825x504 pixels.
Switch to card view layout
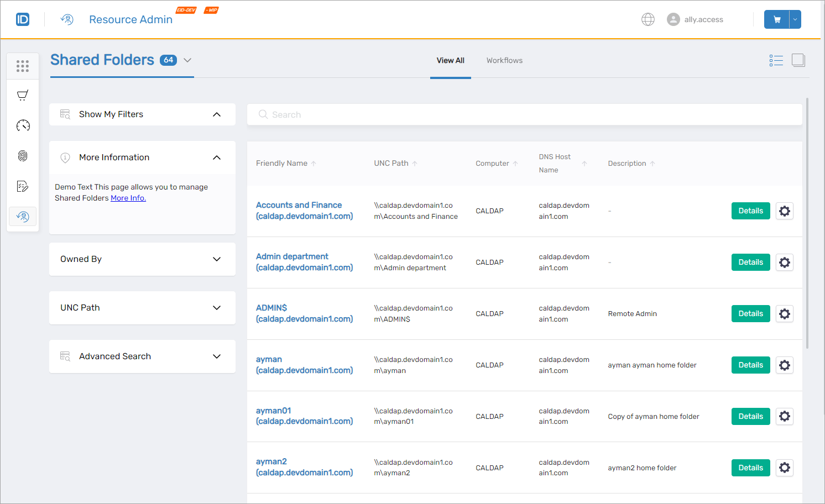(x=798, y=60)
